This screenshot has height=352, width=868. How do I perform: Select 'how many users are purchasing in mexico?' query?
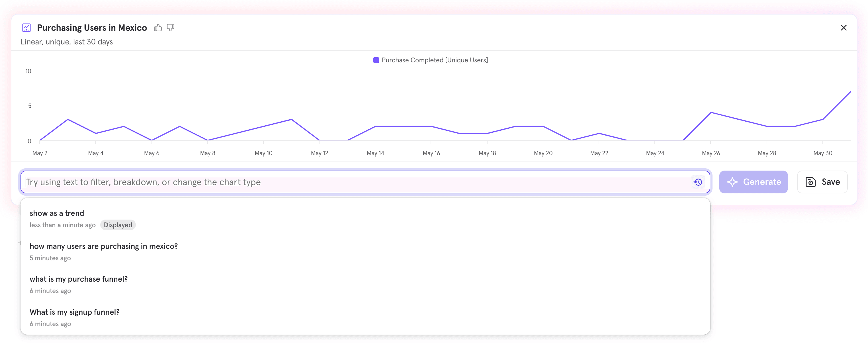pos(103,246)
